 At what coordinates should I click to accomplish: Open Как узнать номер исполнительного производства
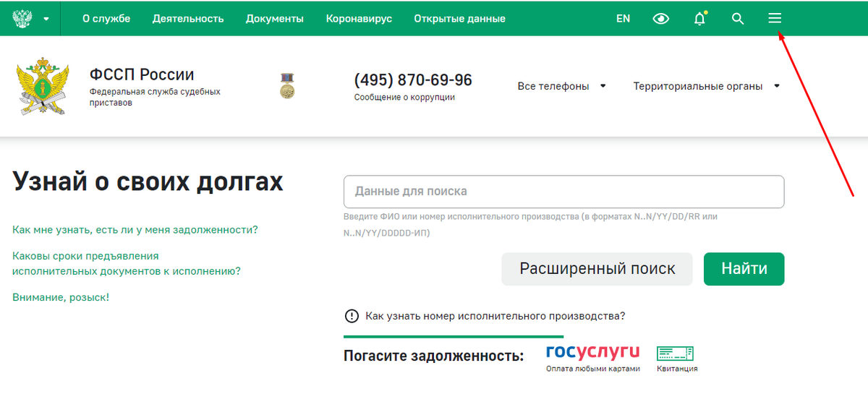495,316
